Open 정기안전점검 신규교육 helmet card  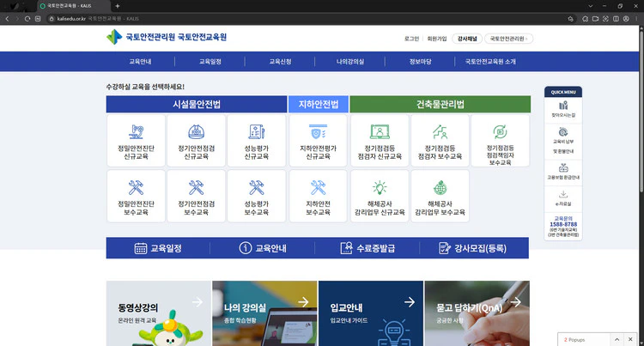click(197, 141)
